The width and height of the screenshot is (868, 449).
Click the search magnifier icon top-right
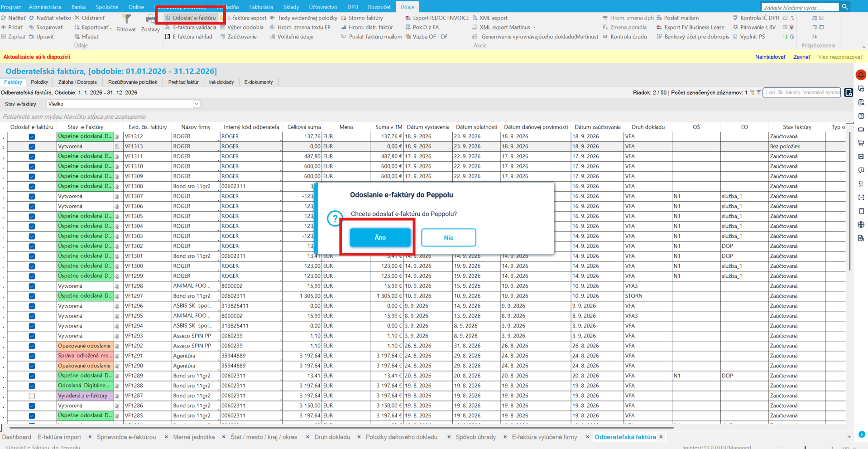point(845,7)
